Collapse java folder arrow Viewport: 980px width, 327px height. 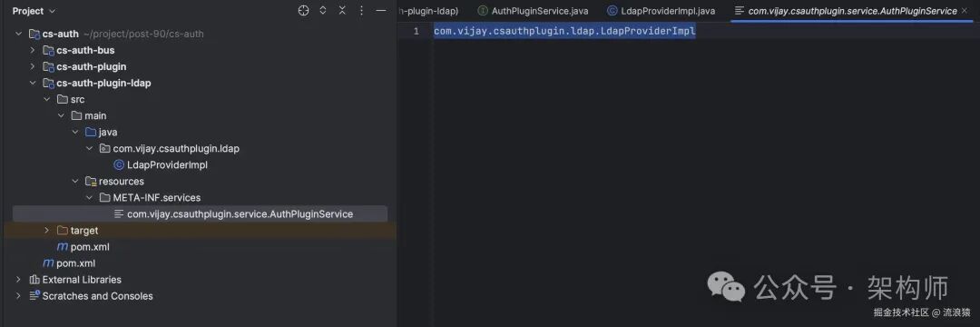(x=75, y=132)
